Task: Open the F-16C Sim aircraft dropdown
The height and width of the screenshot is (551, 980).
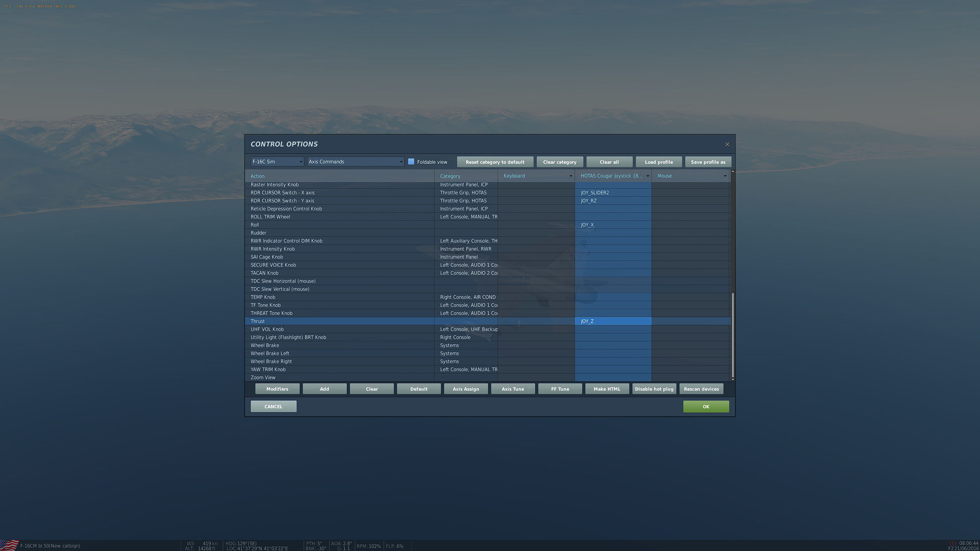Action: [277, 161]
